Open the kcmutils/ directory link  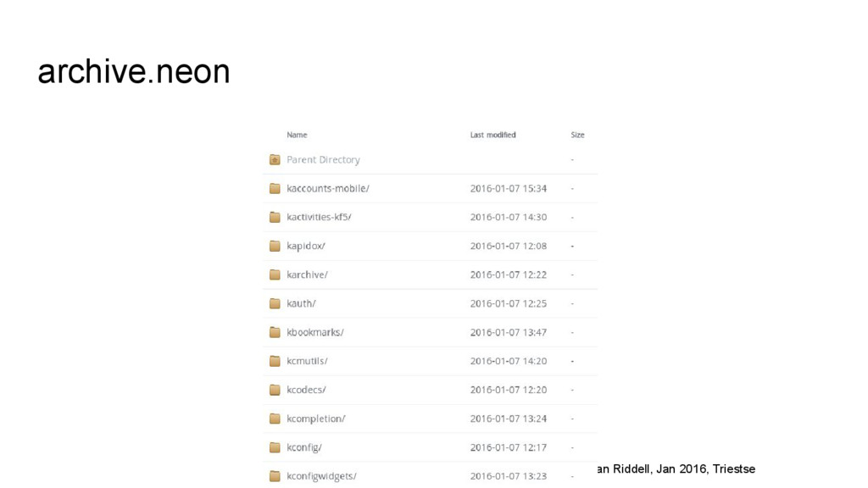(x=307, y=361)
